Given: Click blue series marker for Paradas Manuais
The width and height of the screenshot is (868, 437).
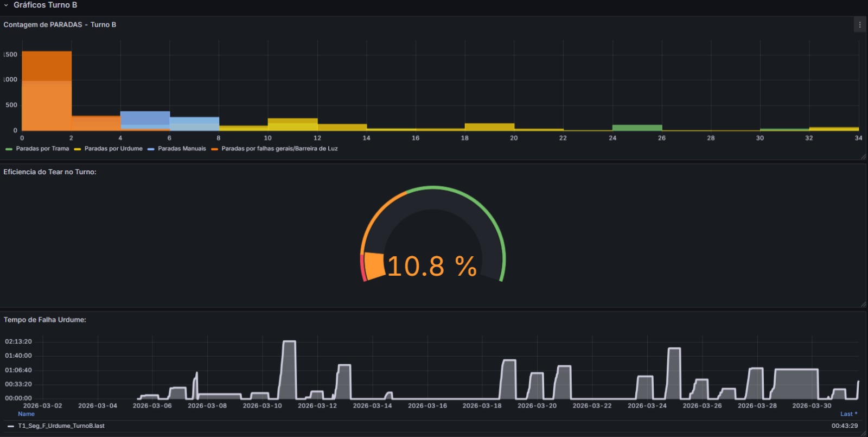Looking at the screenshot, I should pos(151,149).
